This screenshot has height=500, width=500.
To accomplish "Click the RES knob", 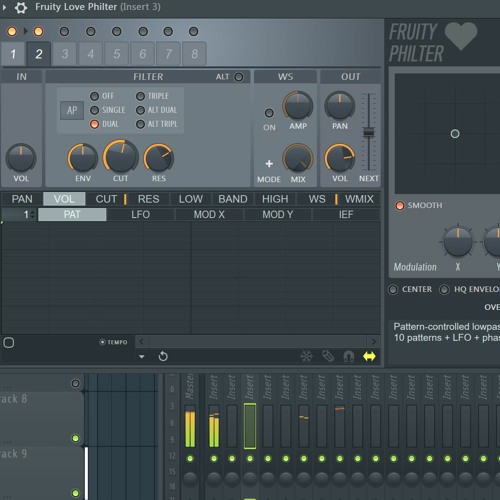I will (159, 158).
